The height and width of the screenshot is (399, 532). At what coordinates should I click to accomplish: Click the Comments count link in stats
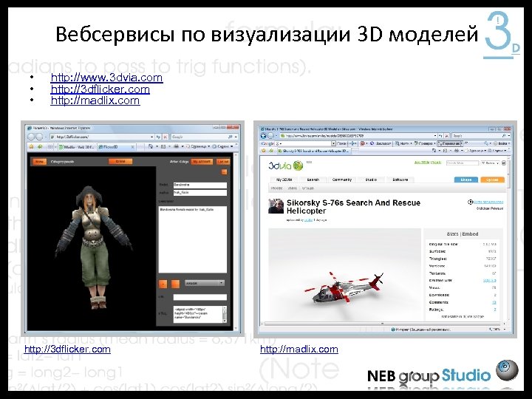[494, 302]
